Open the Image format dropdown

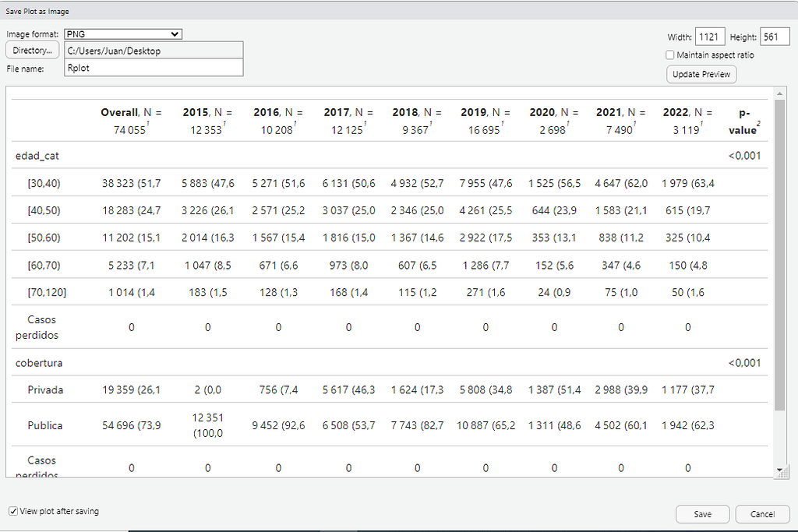pyautogui.click(x=175, y=33)
